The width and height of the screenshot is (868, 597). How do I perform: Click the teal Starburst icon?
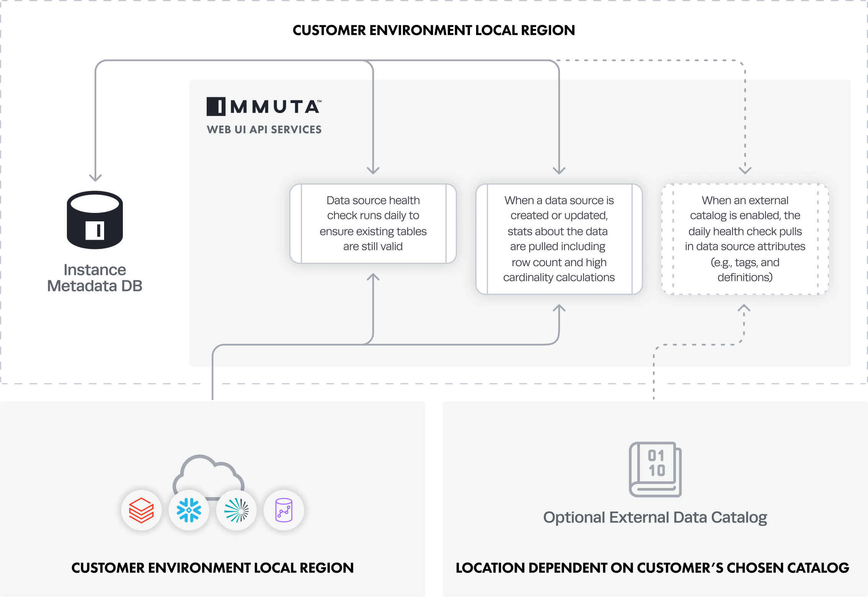[236, 510]
